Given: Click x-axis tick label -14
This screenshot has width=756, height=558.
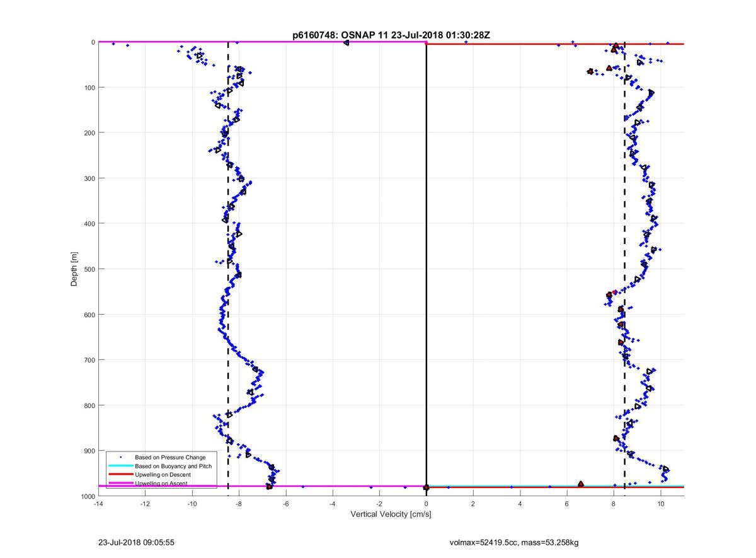Looking at the screenshot, I should [98, 504].
